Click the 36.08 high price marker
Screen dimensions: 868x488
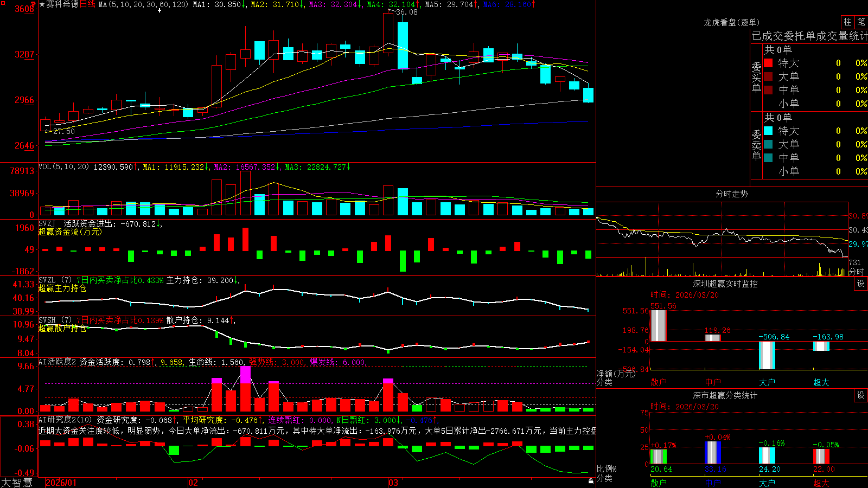point(407,12)
